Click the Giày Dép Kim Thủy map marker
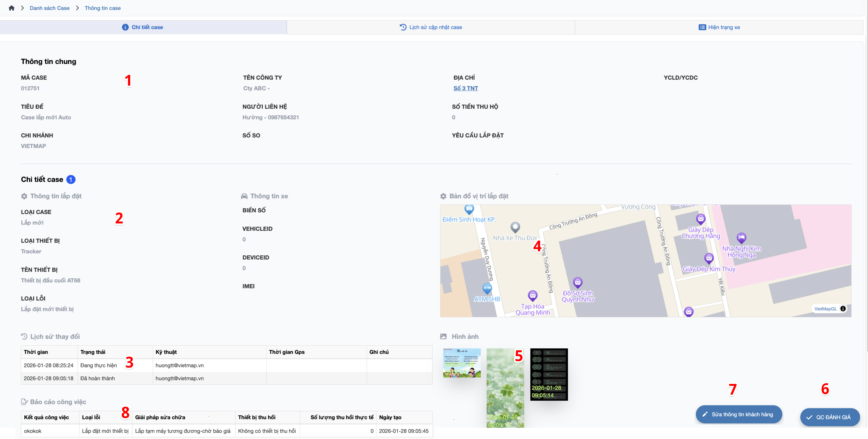This screenshot has width=868, height=439. pyautogui.click(x=709, y=258)
